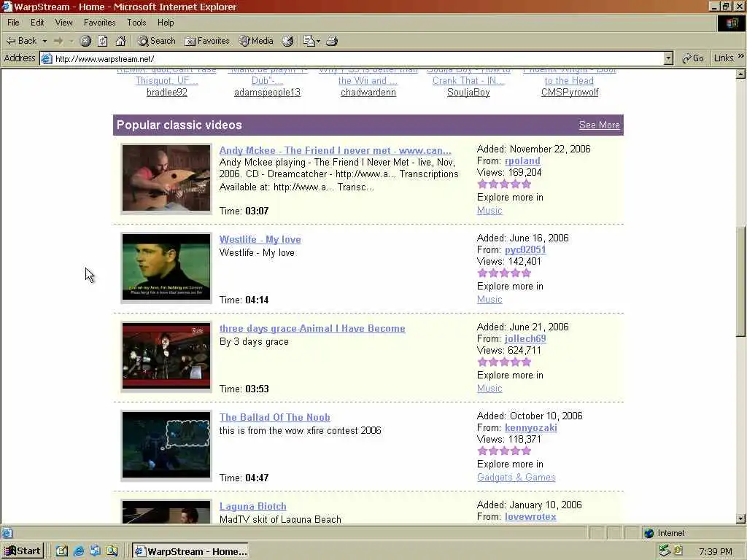
Task: Click the three days grace video thumbnail
Action: pos(166,356)
